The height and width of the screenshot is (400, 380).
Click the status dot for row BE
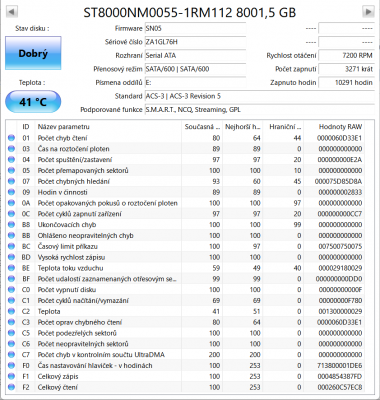click(11, 268)
